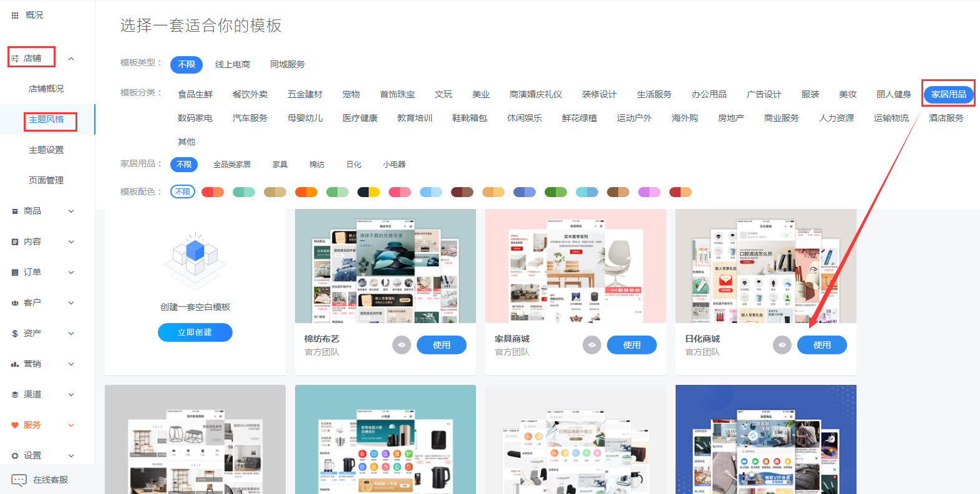
Task: Expand the 设置 menu chevron
Action: [x=71, y=456]
